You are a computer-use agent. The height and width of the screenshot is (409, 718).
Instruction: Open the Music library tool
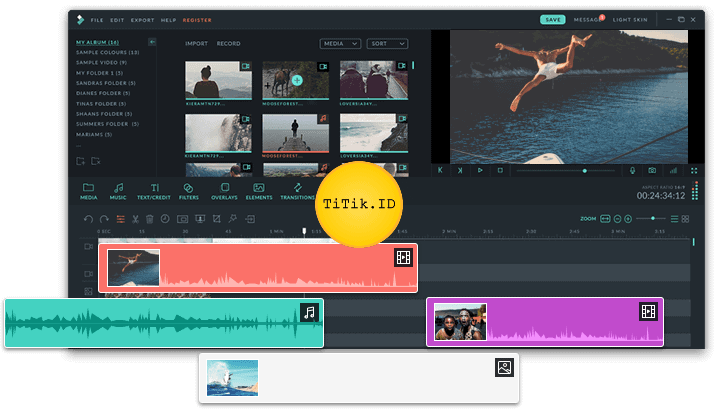coord(118,191)
